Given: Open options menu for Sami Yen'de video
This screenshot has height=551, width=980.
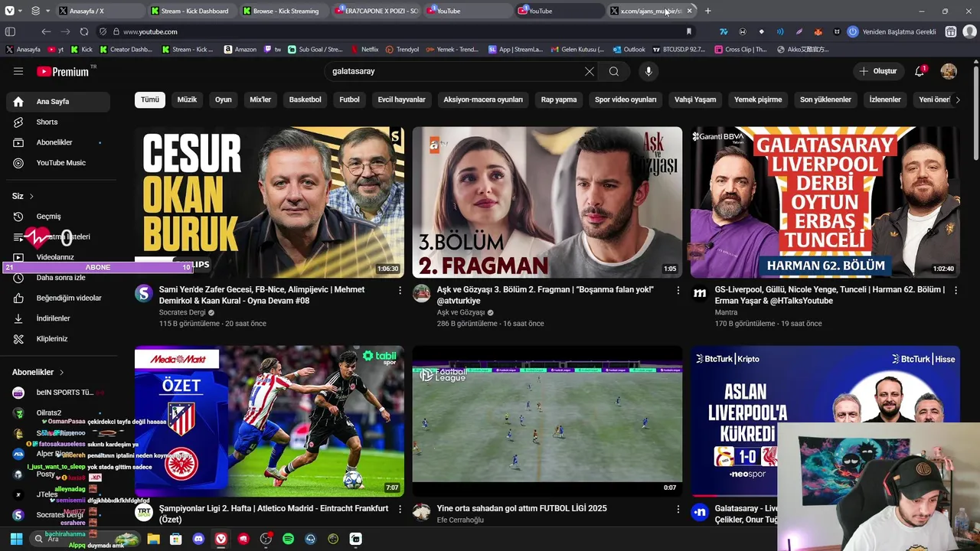Looking at the screenshot, I should (x=400, y=290).
